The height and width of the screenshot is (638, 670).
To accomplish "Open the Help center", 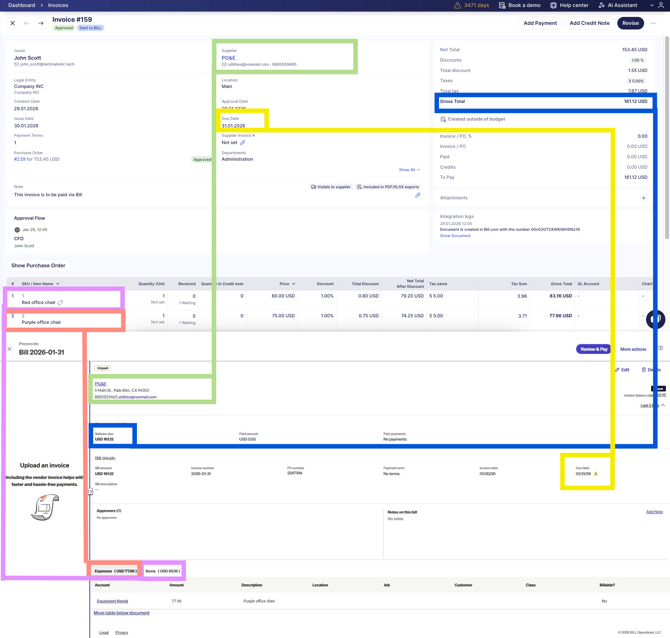I will click(569, 5).
